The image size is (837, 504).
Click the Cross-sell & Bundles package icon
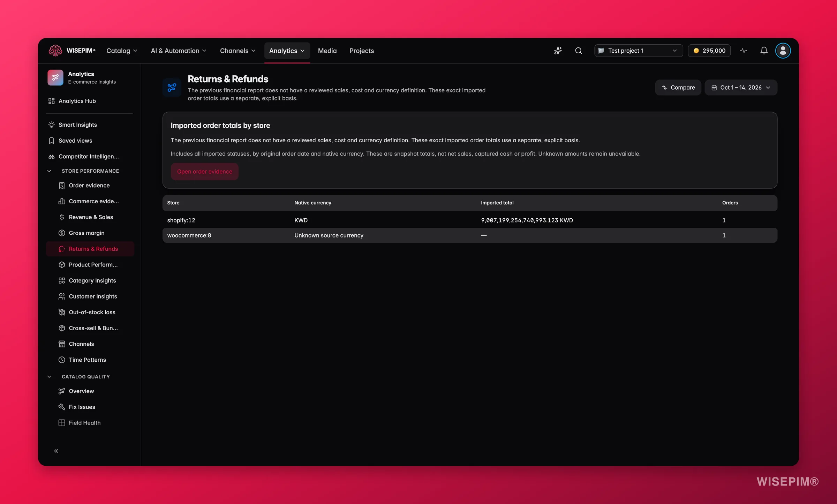62,328
